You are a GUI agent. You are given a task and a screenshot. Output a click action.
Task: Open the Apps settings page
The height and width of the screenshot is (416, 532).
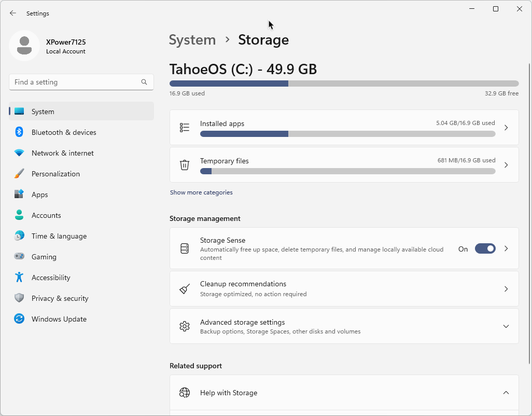[39, 195]
